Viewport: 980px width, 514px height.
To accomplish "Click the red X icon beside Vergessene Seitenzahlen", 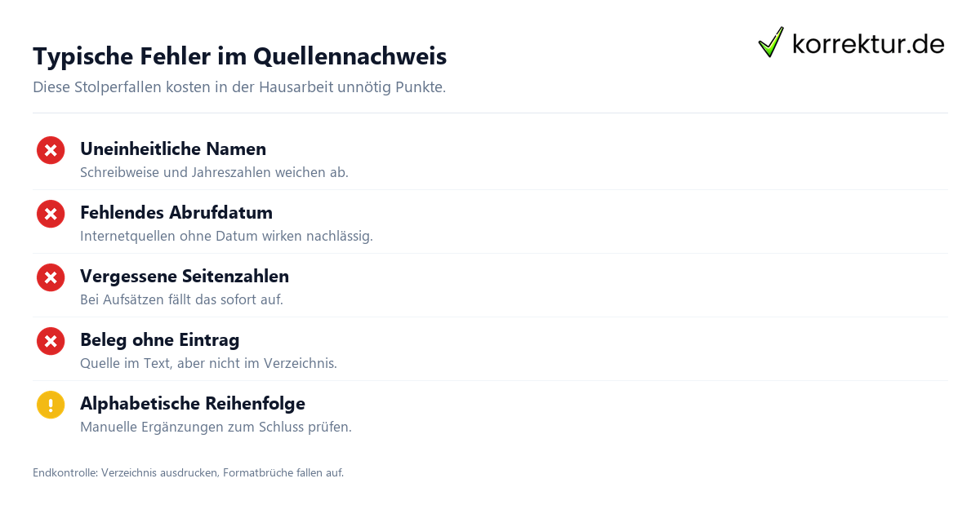I will [x=51, y=277].
